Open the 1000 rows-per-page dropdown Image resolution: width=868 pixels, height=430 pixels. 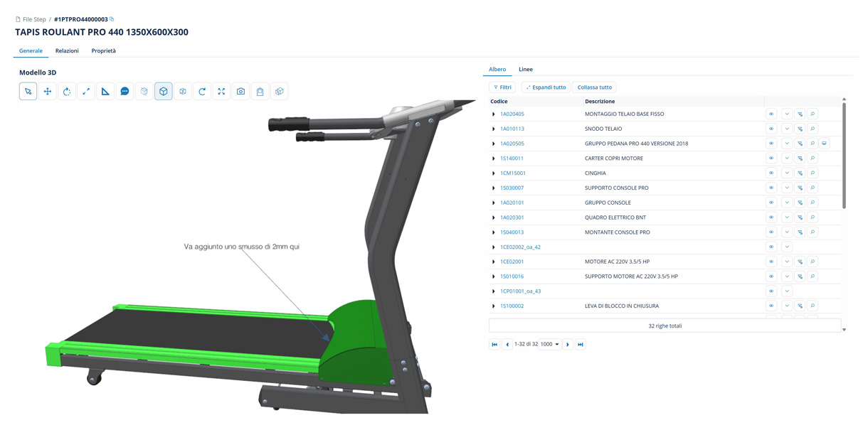point(549,345)
